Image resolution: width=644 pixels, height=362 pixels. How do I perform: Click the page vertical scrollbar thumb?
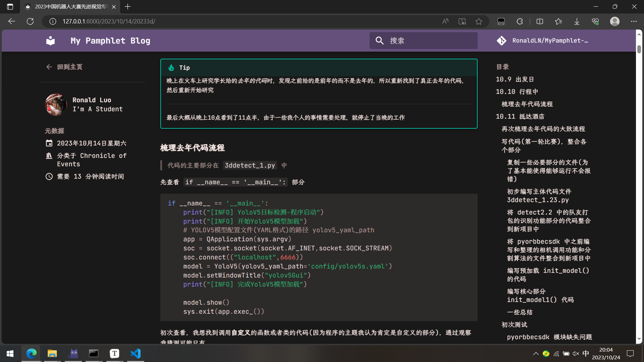click(x=639, y=49)
